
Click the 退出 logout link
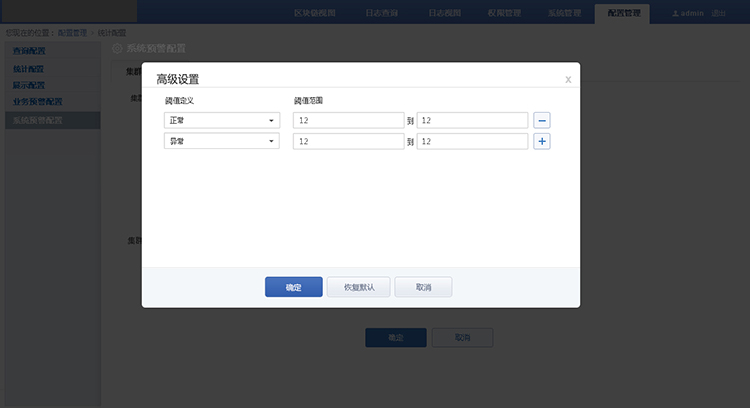coord(718,13)
